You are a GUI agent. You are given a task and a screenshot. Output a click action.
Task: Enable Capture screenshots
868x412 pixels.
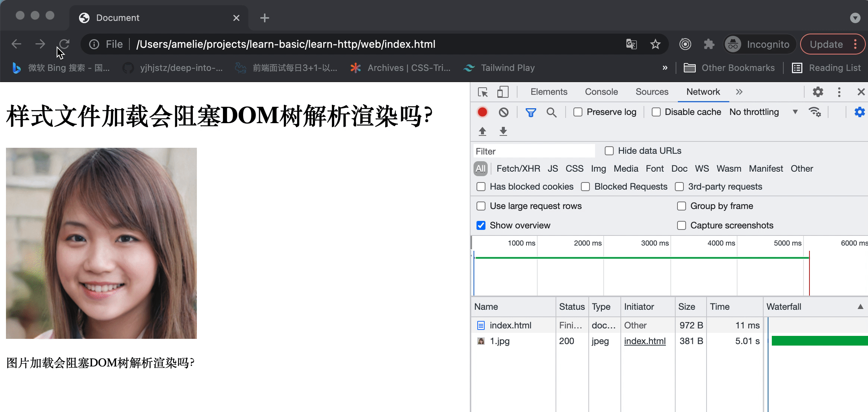click(682, 225)
